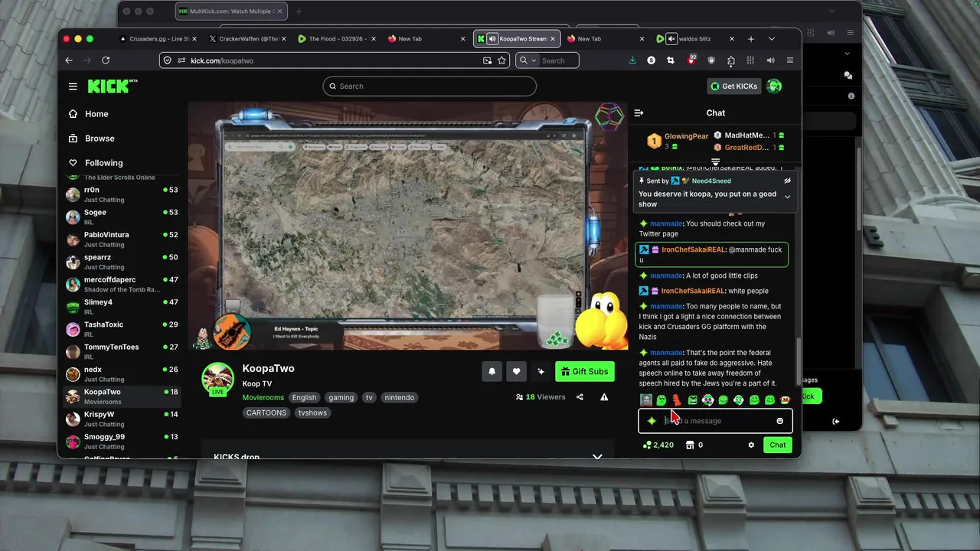Image resolution: width=980 pixels, height=551 pixels.
Task: Open the extensions puzzle-piece menu
Action: pyautogui.click(x=731, y=60)
